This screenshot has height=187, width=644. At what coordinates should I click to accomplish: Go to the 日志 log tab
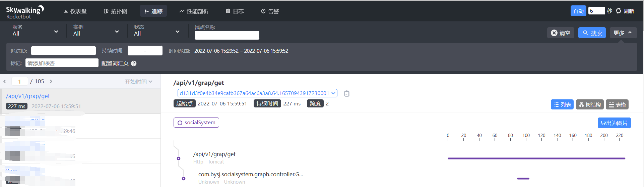(235, 11)
